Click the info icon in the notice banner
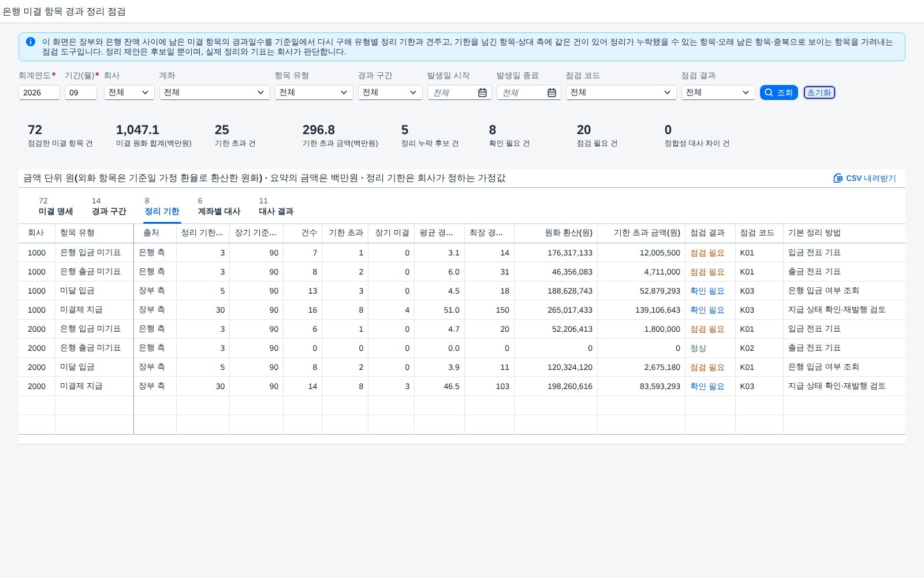The image size is (924, 578). point(31,42)
